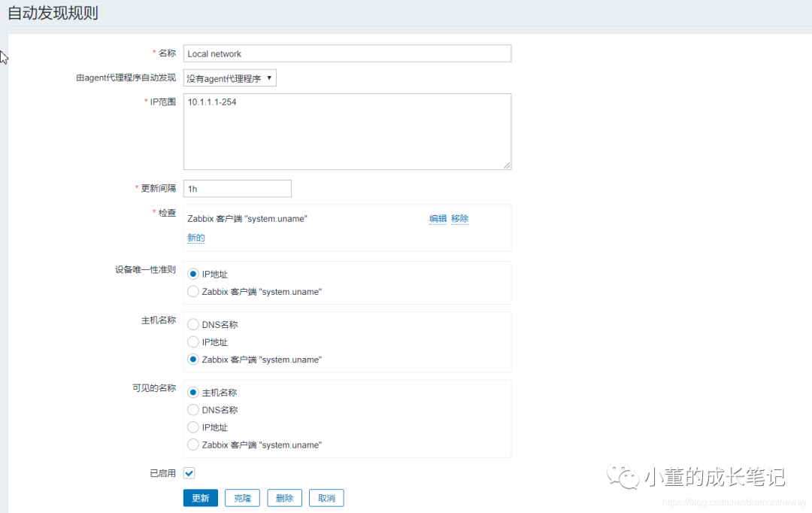
Task: Click the IP范围 text area with 10.1.1.1-254
Action: [347, 132]
